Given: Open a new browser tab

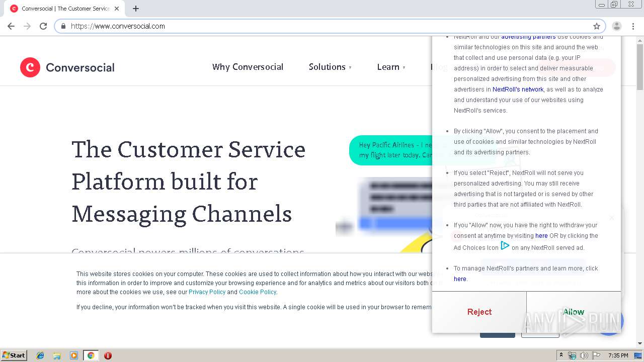Looking at the screenshot, I should [x=136, y=9].
